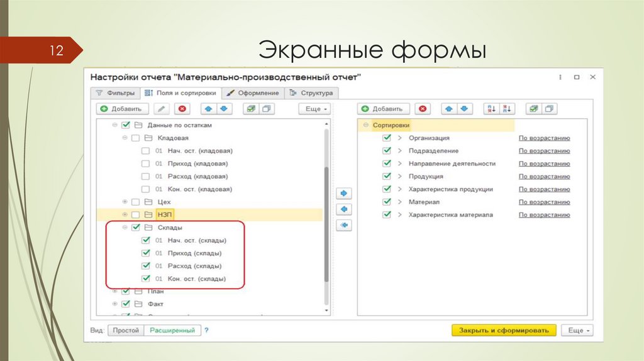
Task: Click folder icon next to Склады
Action: (148, 228)
